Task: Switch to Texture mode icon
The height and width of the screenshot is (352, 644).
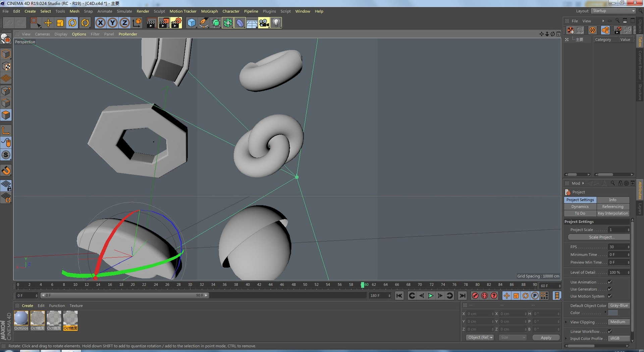Action: [6, 66]
